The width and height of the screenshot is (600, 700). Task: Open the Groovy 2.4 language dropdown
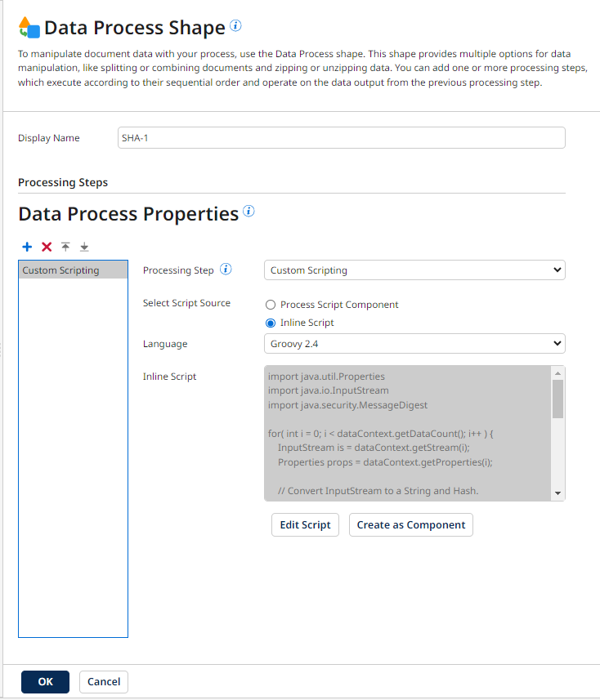(x=414, y=344)
